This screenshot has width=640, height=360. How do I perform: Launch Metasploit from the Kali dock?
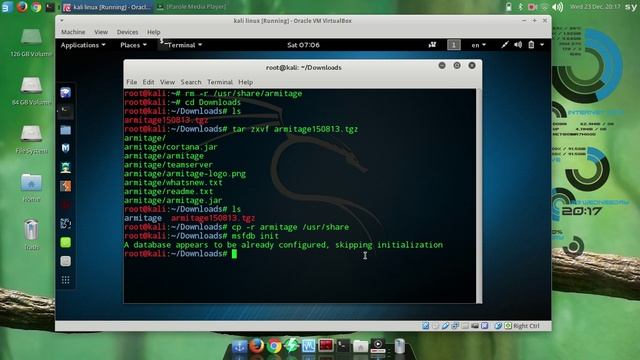coord(65,148)
